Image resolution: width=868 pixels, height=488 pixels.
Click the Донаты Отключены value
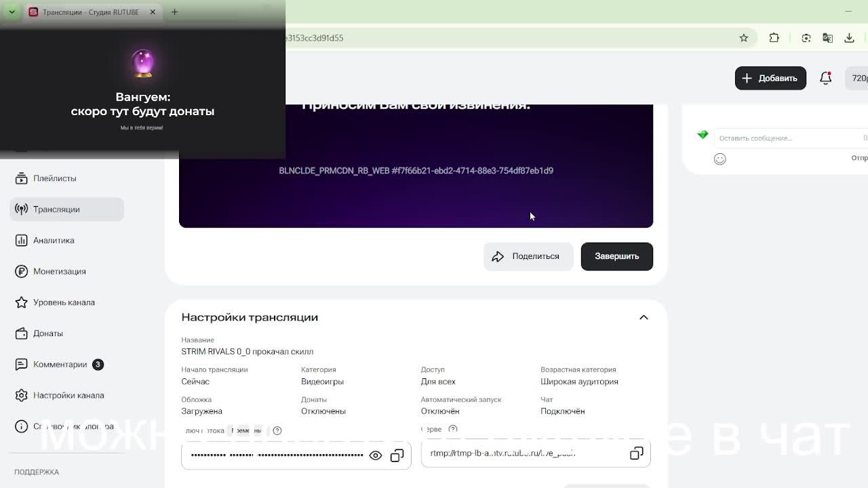click(x=323, y=411)
